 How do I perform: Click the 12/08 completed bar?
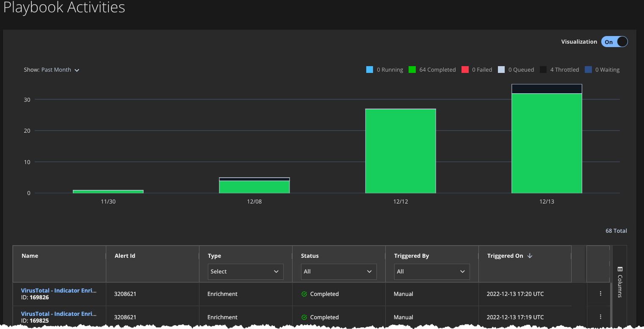(x=254, y=187)
